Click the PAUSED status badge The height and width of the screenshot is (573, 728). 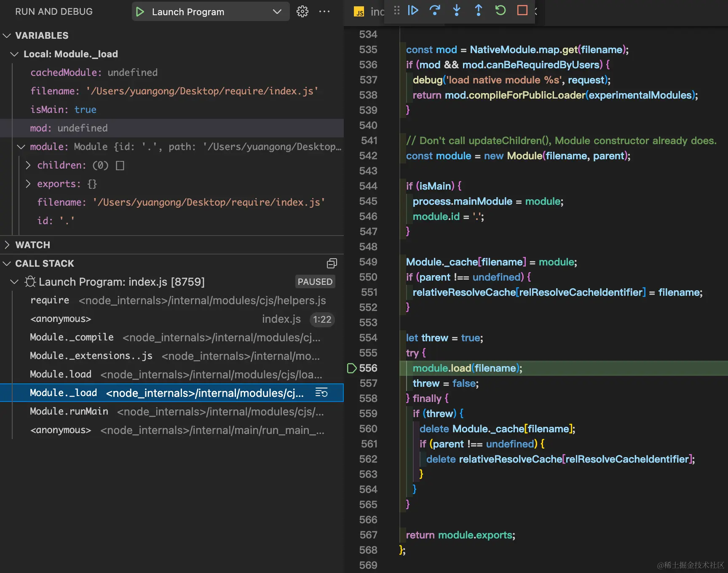315,281
